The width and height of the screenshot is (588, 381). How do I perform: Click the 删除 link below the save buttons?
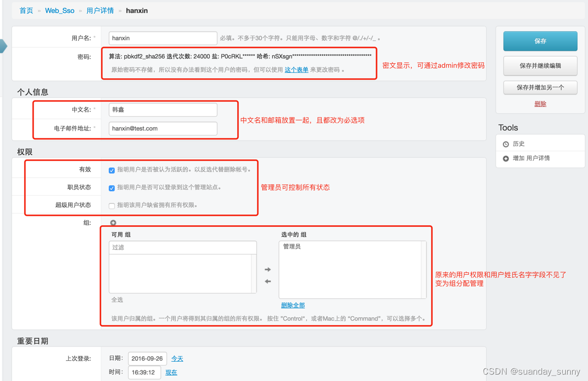540,103
